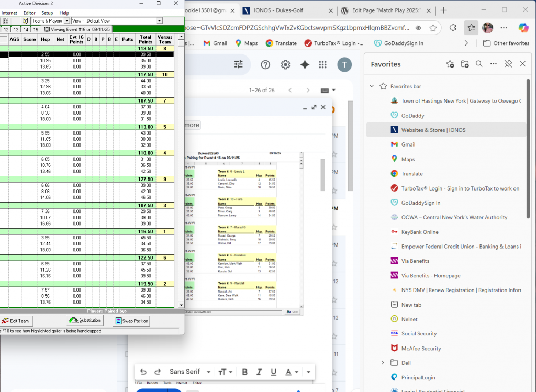Open the text color picker
Image resolution: width=536 pixels, height=392 pixels.
(x=291, y=372)
